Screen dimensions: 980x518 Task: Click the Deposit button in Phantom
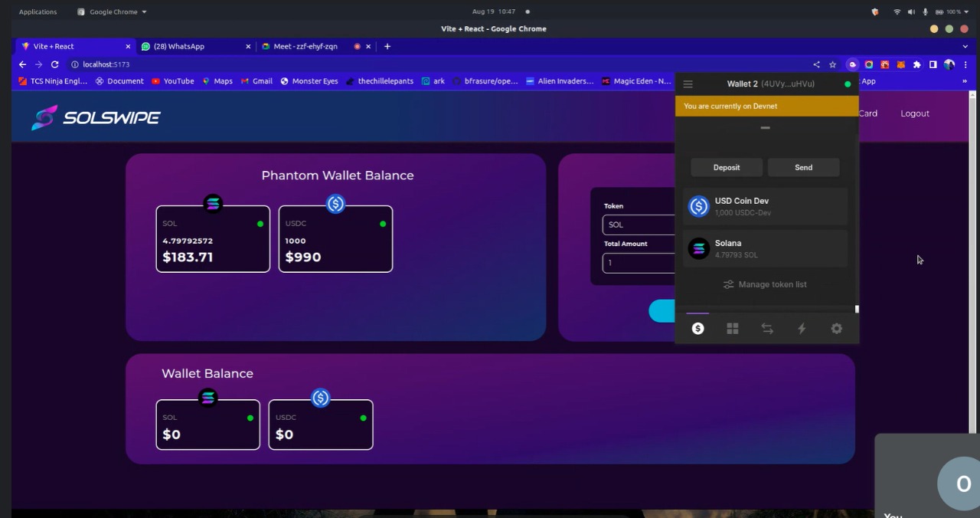coord(726,168)
